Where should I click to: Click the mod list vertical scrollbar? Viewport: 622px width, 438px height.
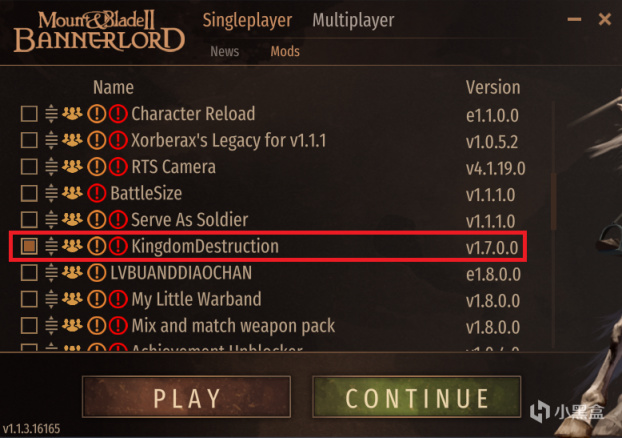pyautogui.click(x=554, y=202)
